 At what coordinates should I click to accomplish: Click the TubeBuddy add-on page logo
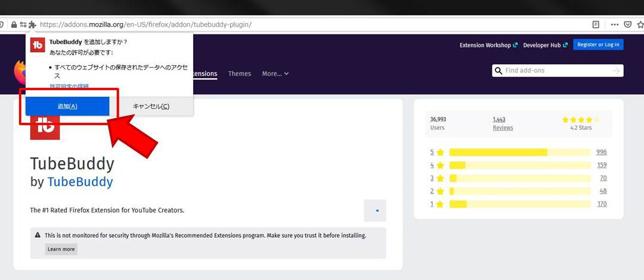[45, 128]
